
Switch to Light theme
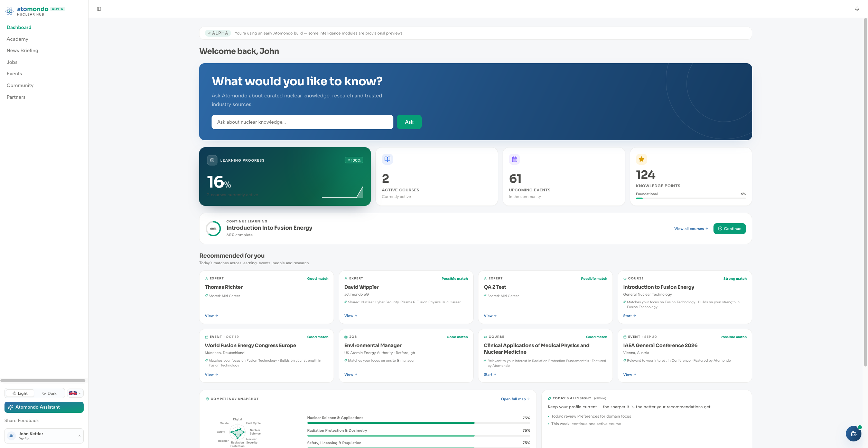tap(20, 393)
